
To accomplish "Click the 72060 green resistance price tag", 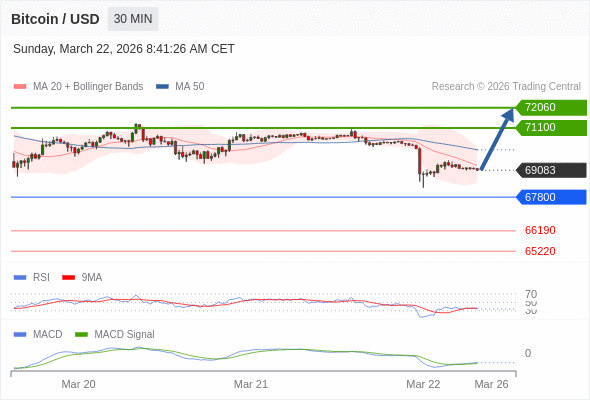I will [551, 108].
